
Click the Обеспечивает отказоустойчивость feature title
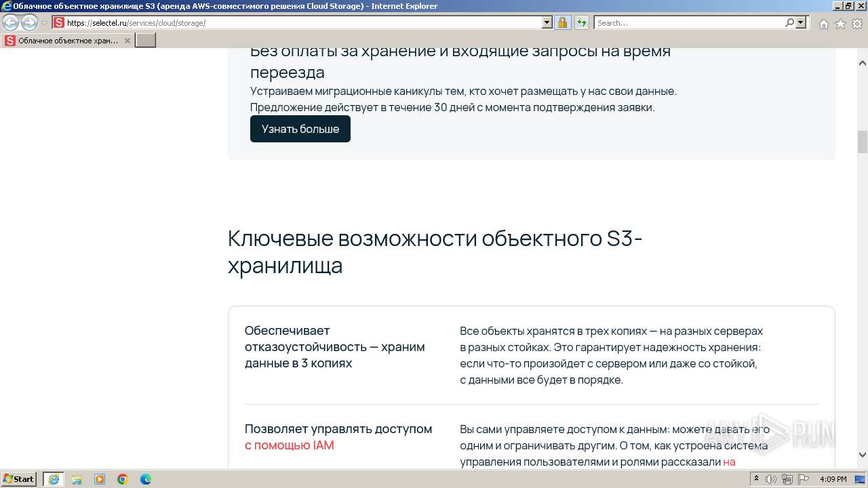coord(335,347)
